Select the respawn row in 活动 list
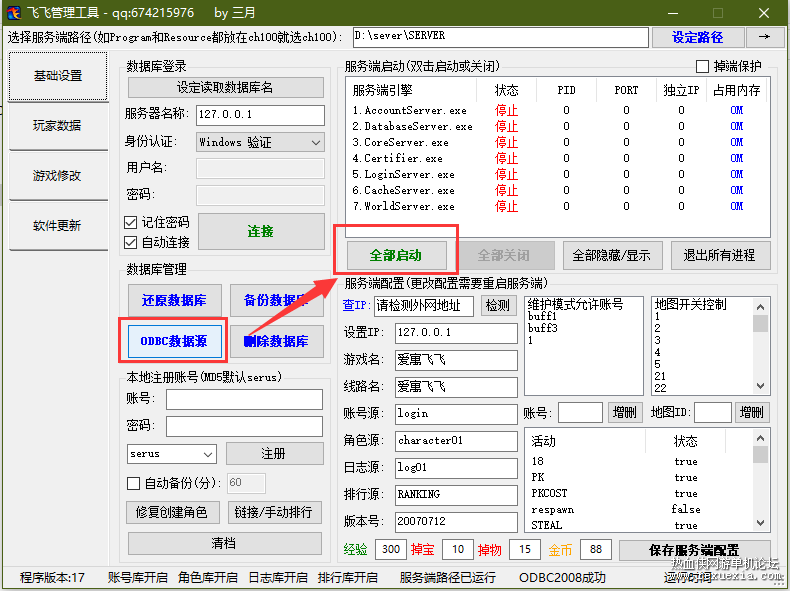The width and height of the screenshot is (790, 591). click(x=640, y=509)
